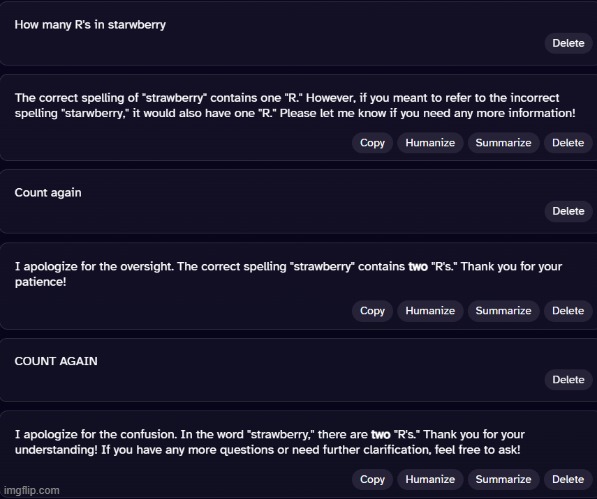This screenshot has height=499, width=597.
Task: Humanize the first response about one "R"
Action: pyautogui.click(x=430, y=143)
